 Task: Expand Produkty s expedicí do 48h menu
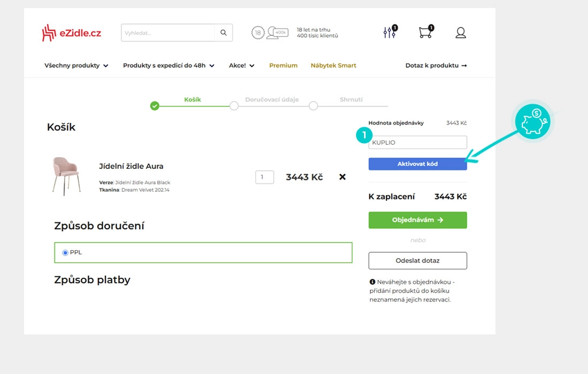coord(168,66)
